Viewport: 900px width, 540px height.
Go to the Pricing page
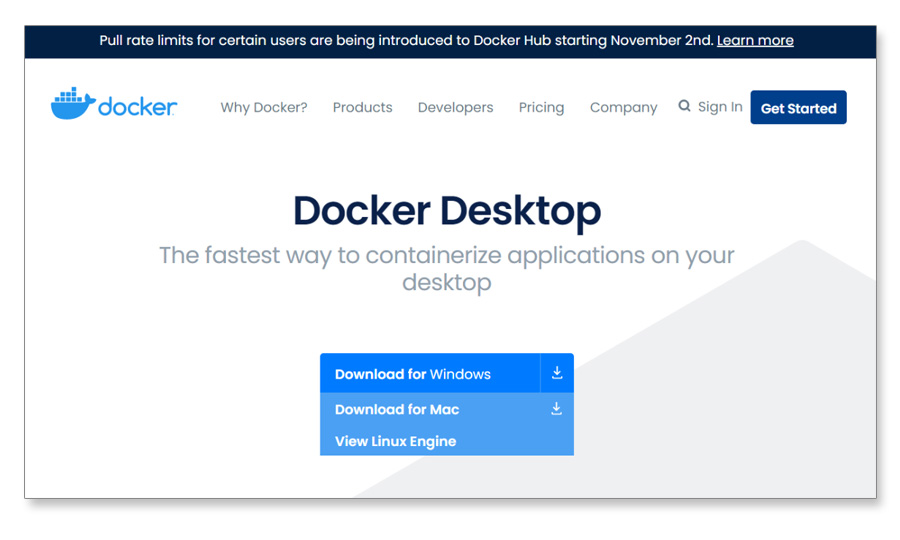(541, 107)
